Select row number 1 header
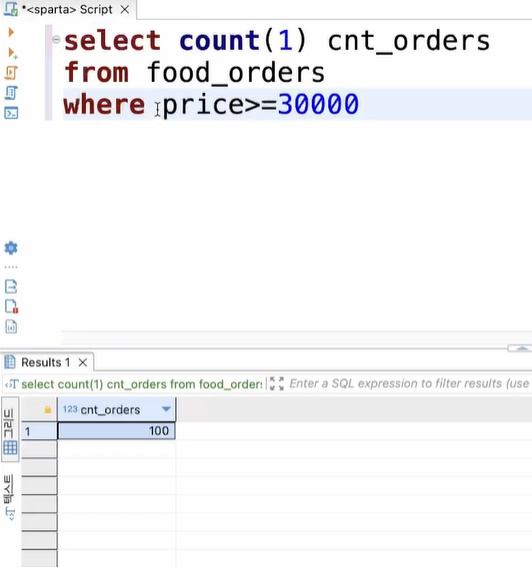This screenshot has width=532, height=567. click(x=39, y=431)
